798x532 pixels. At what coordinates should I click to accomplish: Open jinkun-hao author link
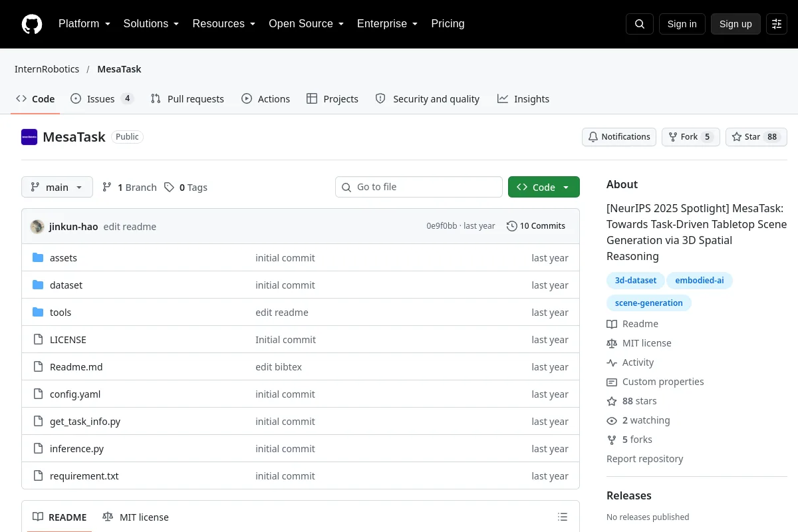(x=73, y=227)
